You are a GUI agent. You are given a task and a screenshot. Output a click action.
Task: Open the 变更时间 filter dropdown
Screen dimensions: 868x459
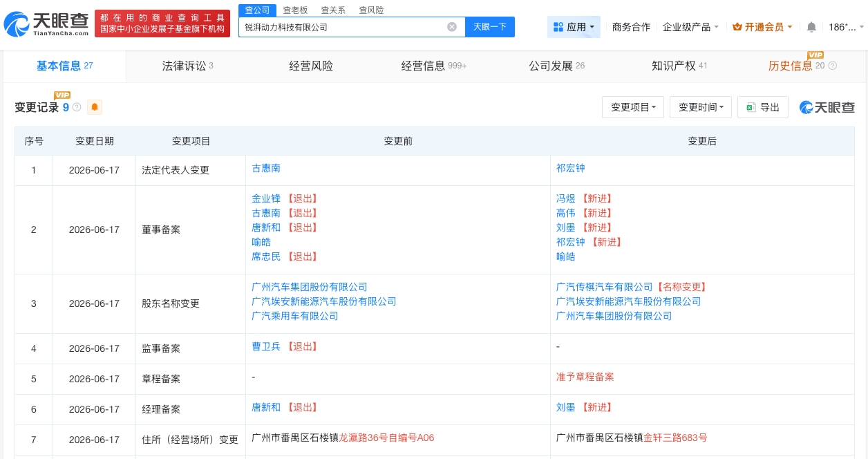[701, 107]
